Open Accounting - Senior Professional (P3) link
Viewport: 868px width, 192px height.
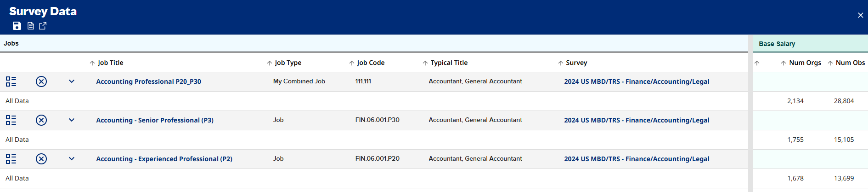tap(155, 120)
